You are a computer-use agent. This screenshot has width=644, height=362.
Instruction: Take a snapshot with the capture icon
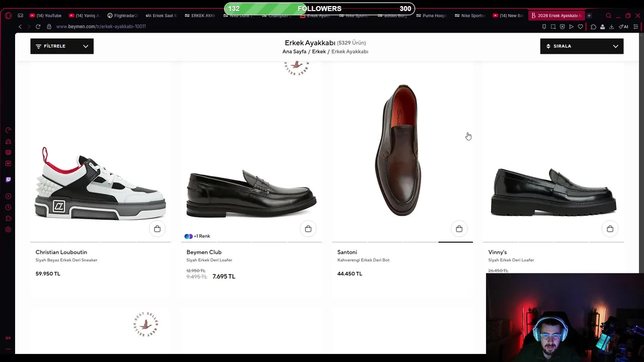tap(553, 27)
